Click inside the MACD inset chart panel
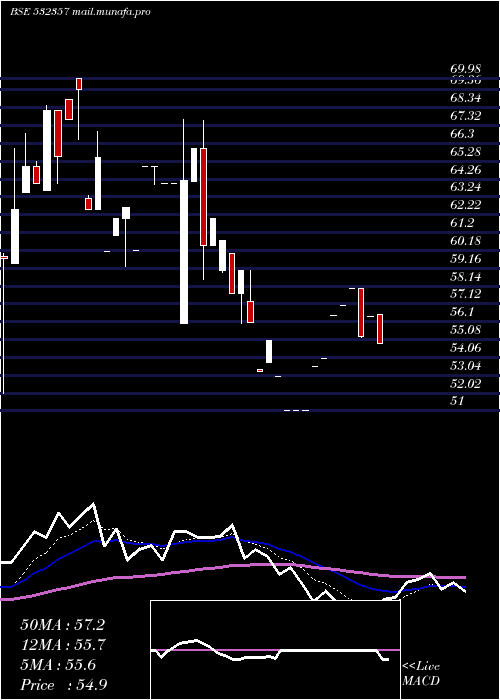The width and height of the screenshot is (500, 700). coord(275,650)
